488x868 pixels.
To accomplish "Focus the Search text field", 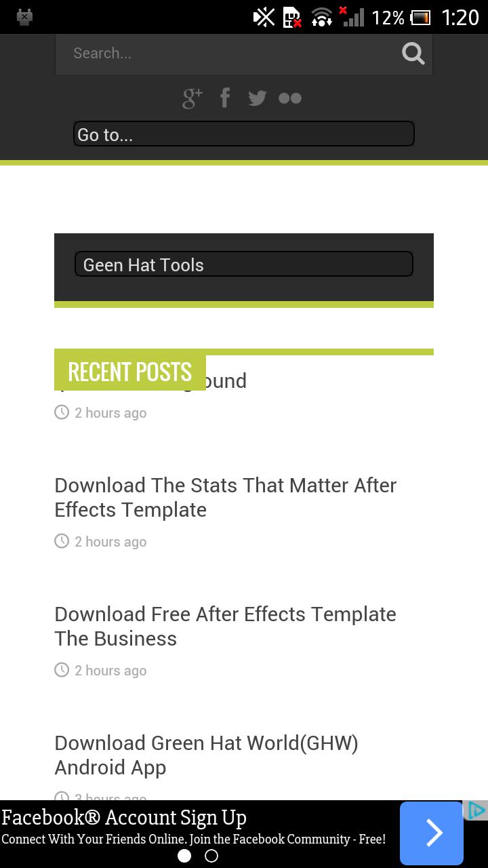I will pyautogui.click(x=230, y=53).
